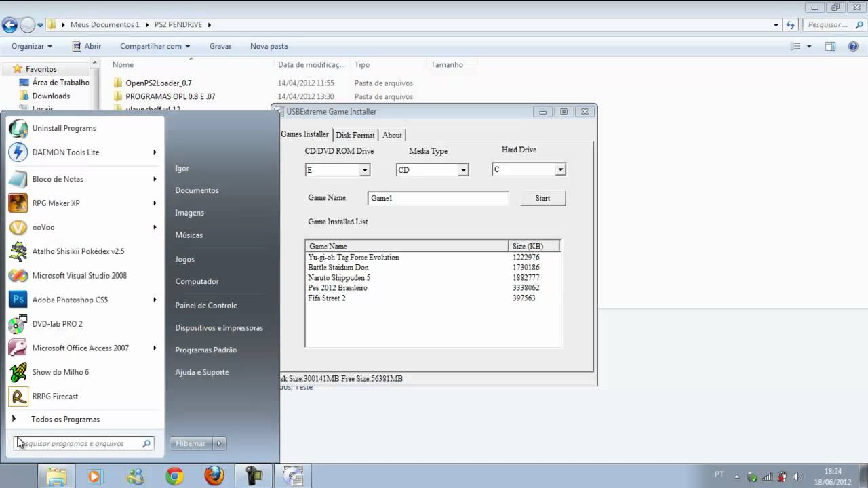Open Explorer help question-mark icon
This screenshot has height=488, width=868.
point(853,46)
